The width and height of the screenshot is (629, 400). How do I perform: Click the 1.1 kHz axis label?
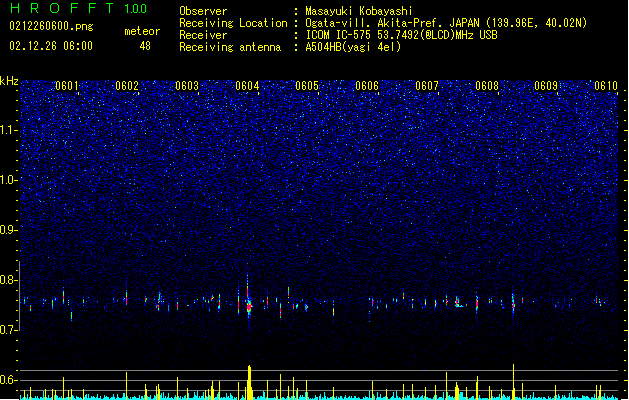(8, 130)
